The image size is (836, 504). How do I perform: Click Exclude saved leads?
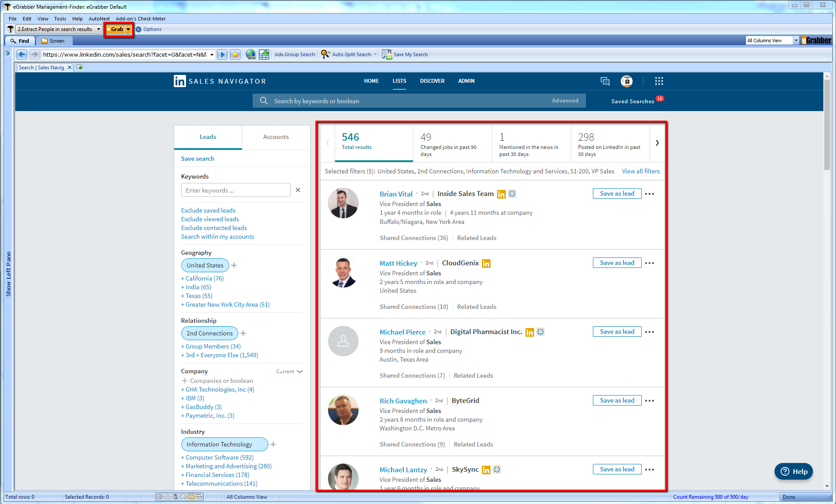(x=208, y=210)
